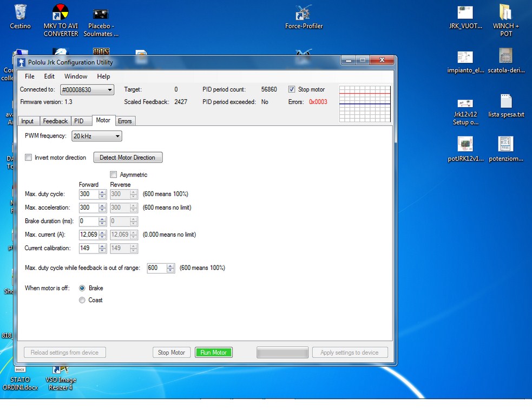Image resolution: width=532 pixels, height=416 pixels.
Task: Switch to the Input tab
Action: (x=28, y=121)
